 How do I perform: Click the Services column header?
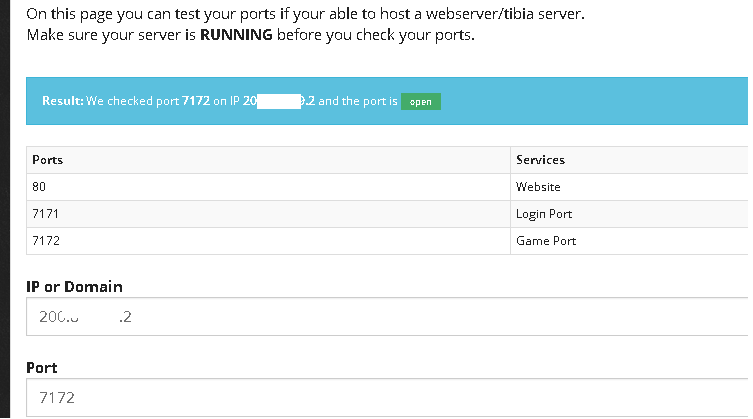[629, 160]
